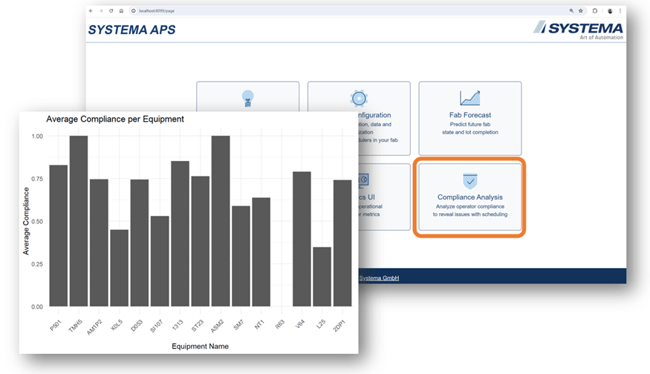Click the SYSTEMA APS header title
The width and height of the screenshot is (650, 374).
coord(132,30)
